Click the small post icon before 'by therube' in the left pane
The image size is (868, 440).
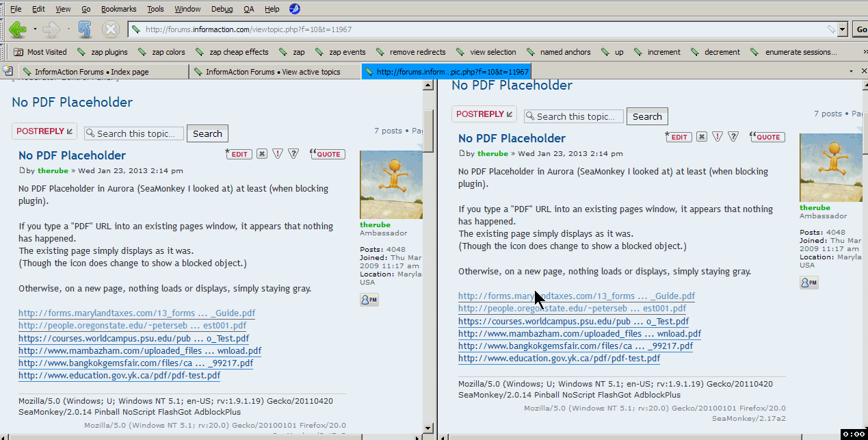pyautogui.click(x=22, y=170)
